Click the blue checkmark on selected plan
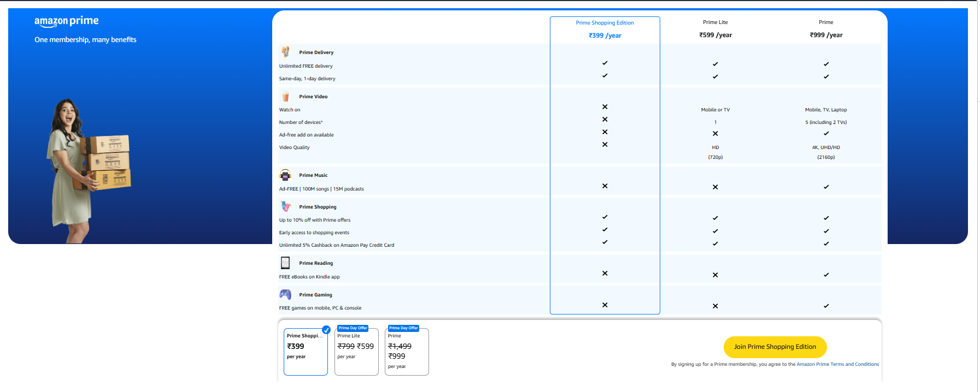This screenshot has height=392, width=980. coord(326,330)
